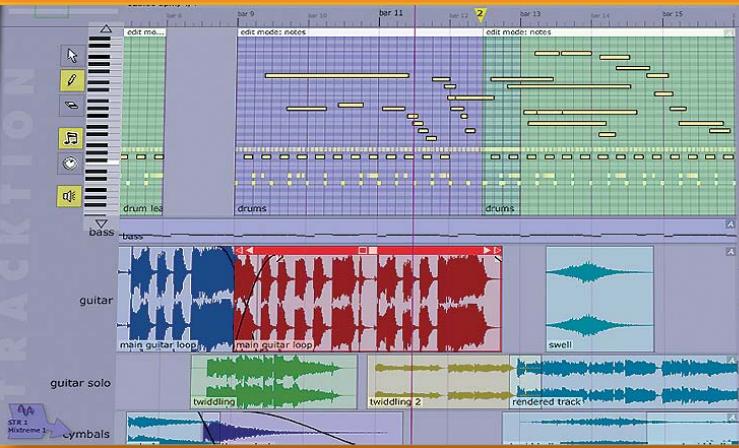Open edit mode menu on purple drums clip

tap(360, 32)
